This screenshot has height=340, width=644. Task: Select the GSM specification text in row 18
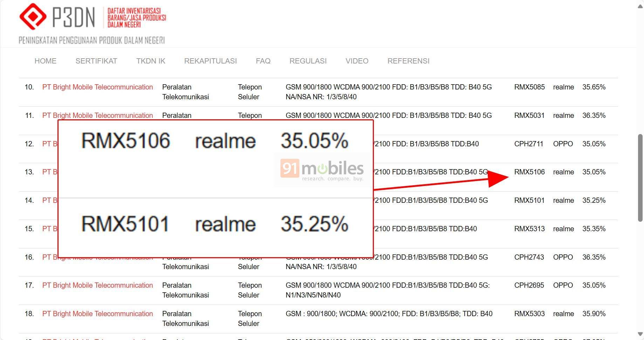[389, 314]
